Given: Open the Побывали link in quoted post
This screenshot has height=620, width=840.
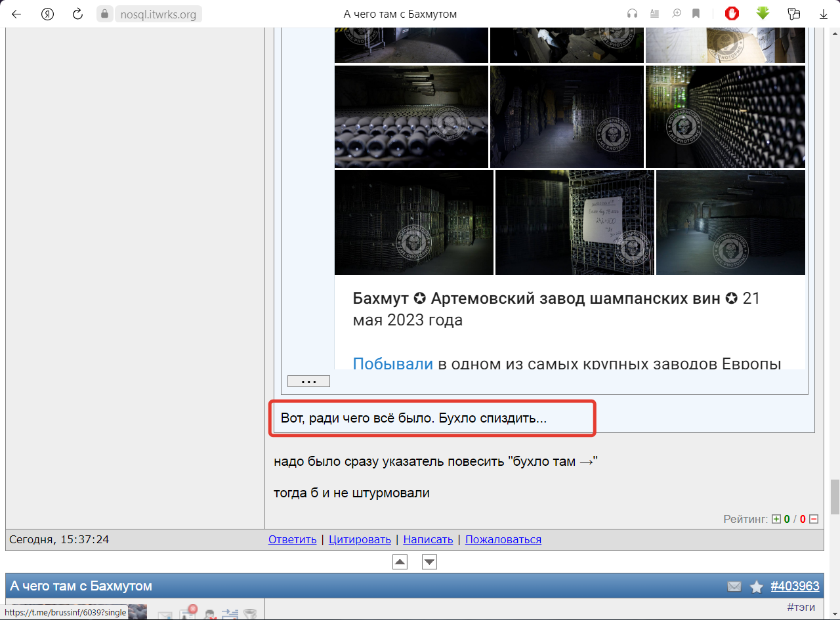Looking at the screenshot, I should click(392, 363).
